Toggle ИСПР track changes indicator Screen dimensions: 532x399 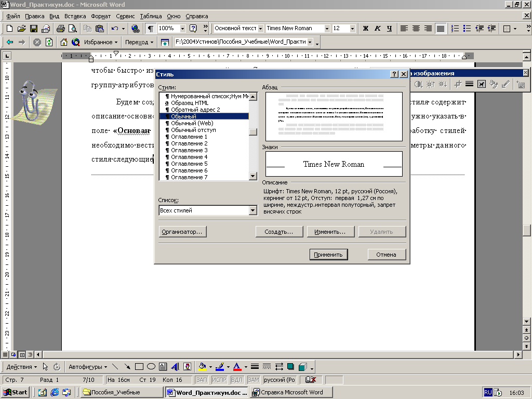coord(219,380)
